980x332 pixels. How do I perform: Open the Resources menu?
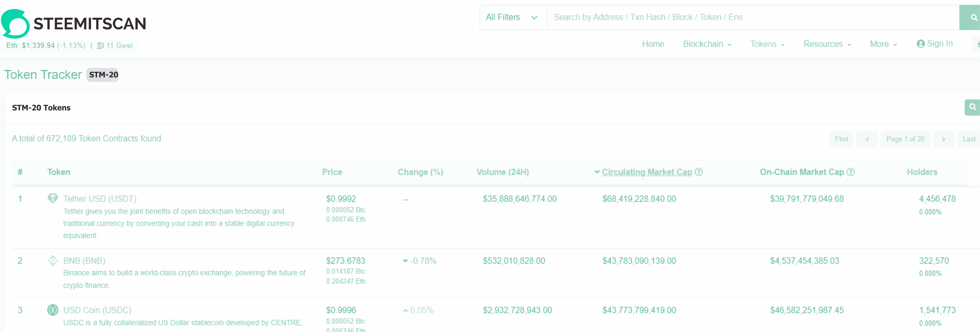[827, 44]
